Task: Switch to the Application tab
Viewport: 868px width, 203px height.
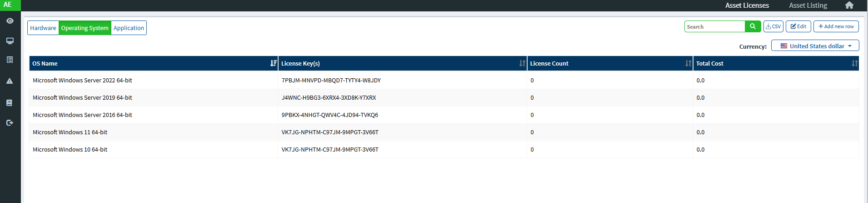Action: point(129,28)
